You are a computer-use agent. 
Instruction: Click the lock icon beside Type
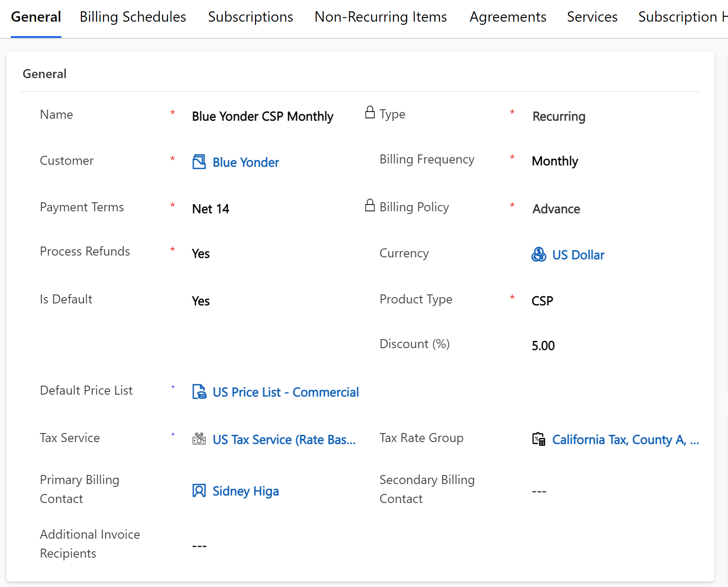tap(370, 112)
